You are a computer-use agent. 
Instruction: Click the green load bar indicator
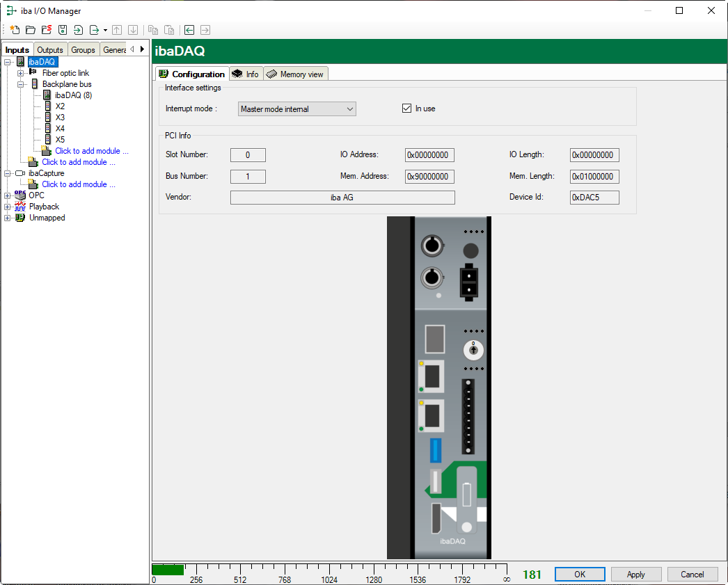pos(168,570)
